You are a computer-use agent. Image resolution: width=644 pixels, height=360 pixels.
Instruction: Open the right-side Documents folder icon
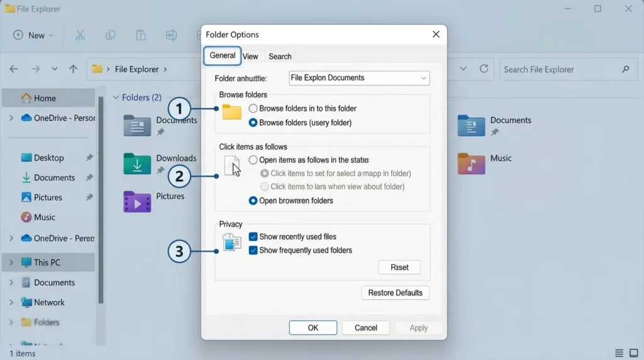tap(471, 125)
